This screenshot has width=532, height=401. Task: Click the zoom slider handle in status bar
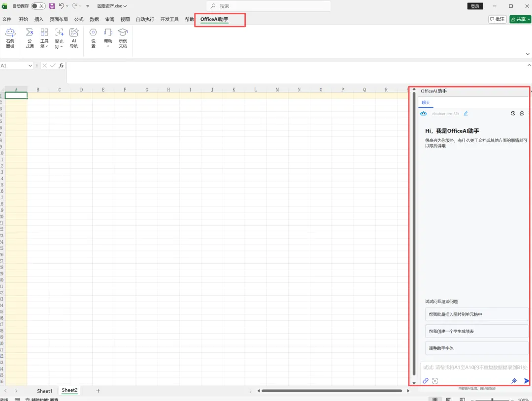point(492,400)
